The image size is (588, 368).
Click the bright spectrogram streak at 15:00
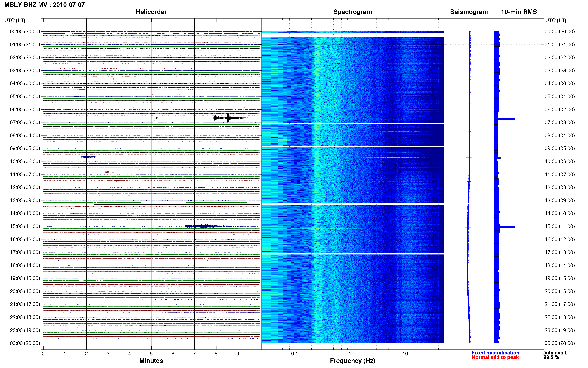pos(352,228)
